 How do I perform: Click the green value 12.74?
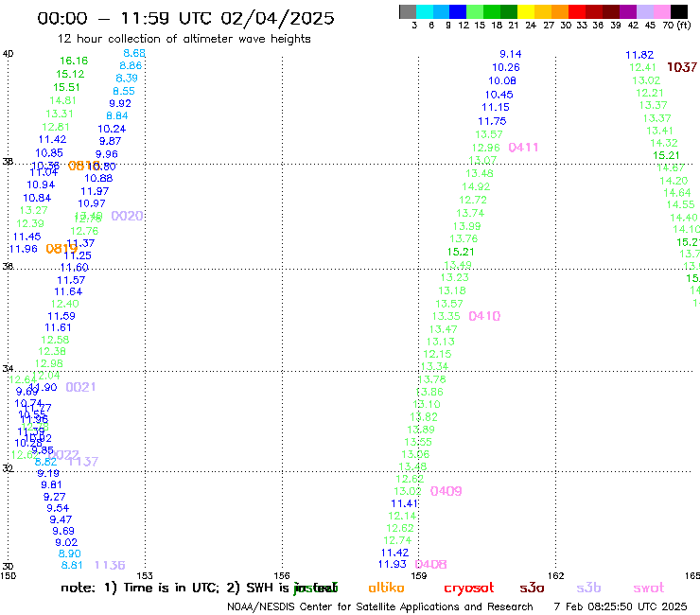tap(397, 540)
